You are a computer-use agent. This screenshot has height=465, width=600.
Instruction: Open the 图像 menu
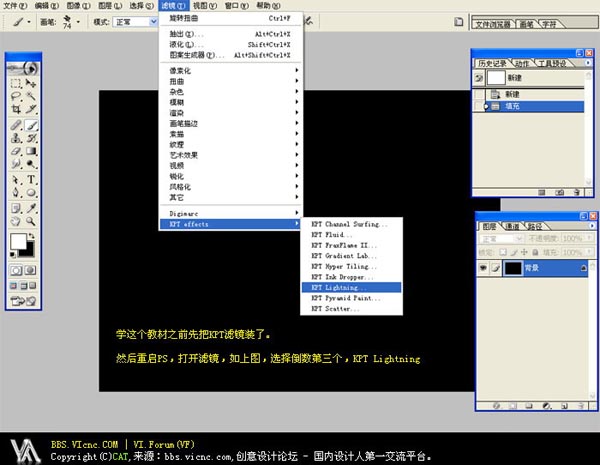pos(78,5)
